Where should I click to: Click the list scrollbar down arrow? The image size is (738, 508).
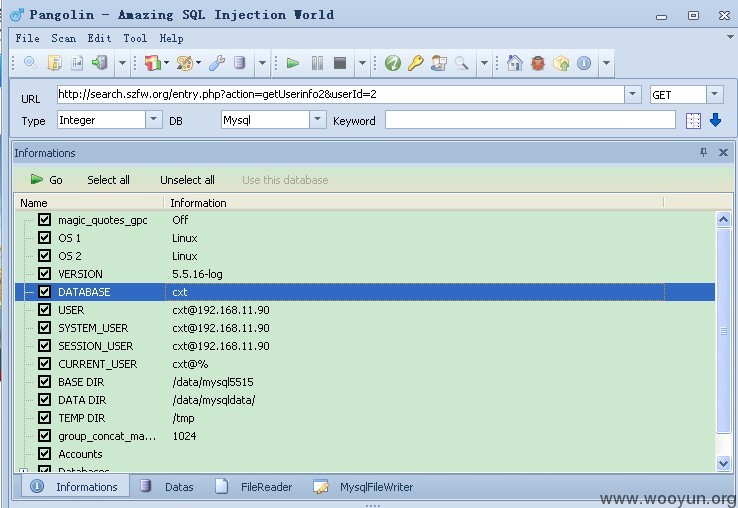point(723,463)
